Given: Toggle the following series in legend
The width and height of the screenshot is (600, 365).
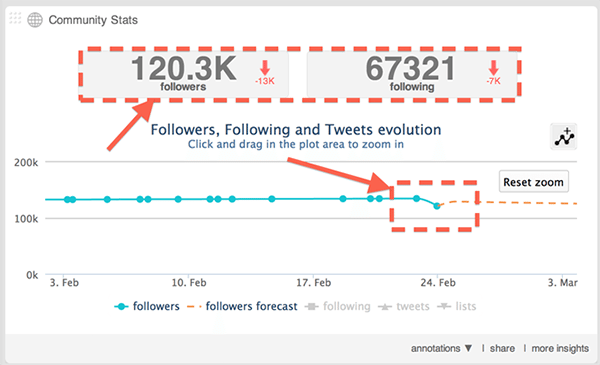Looking at the screenshot, I should click(338, 306).
